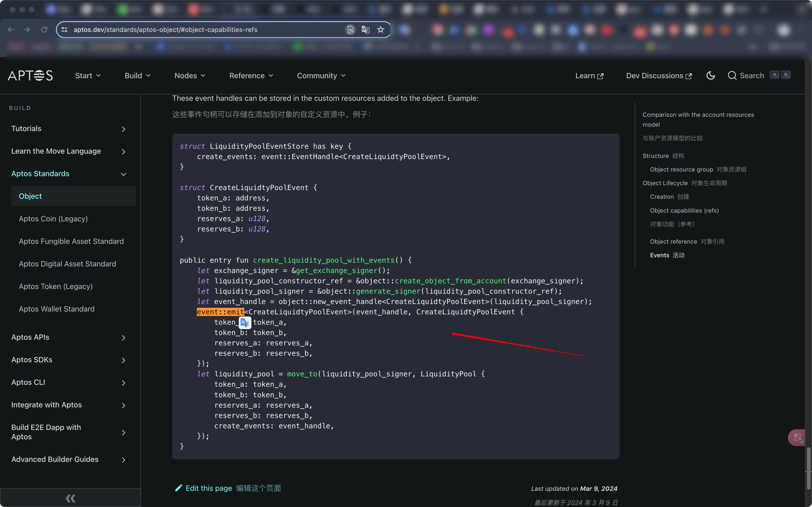Click struct LiquidityPoolEventStore code line

[265, 146]
